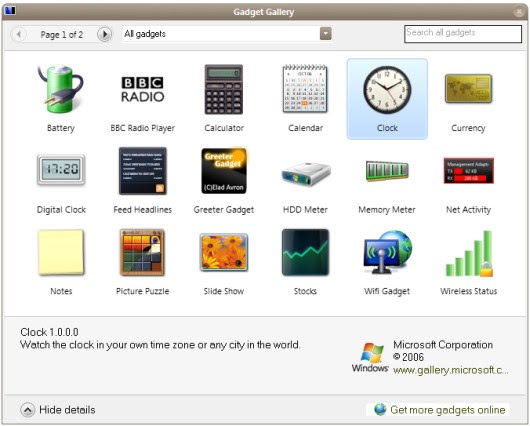Click the Gadget Gallery title bar icon
Viewport: 530px width, 426px height.
coord(9,11)
